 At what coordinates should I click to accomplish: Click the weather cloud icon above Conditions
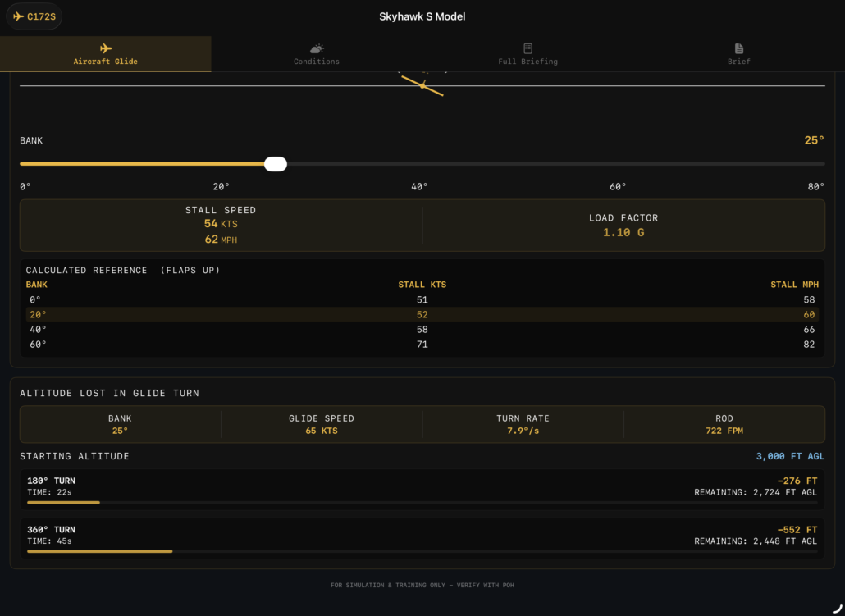317,48
